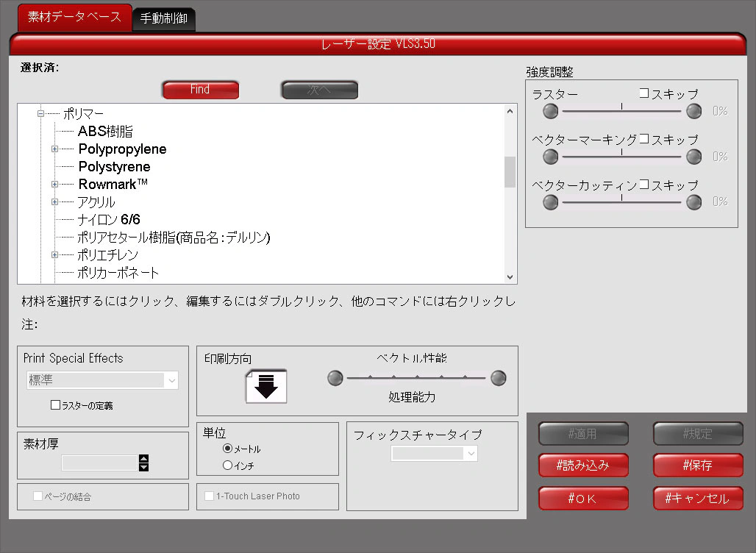Click the material list scrollbar thumb

click(x=510, y=171)
